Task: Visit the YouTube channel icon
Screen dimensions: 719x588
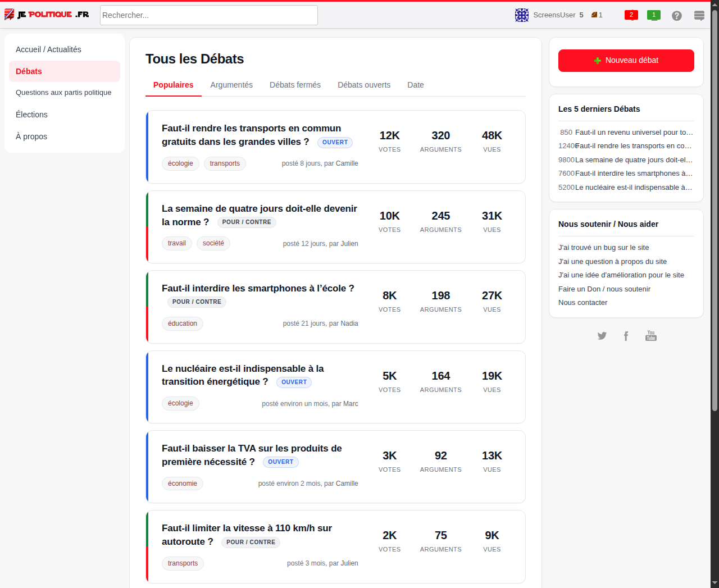Action: click(x=651, y=336)
